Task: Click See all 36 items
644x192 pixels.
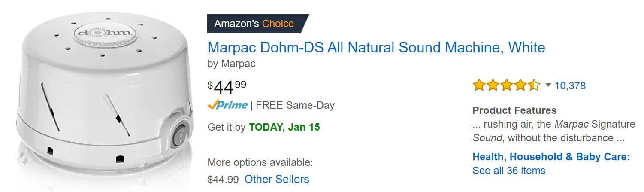Action: coord(509,171)
